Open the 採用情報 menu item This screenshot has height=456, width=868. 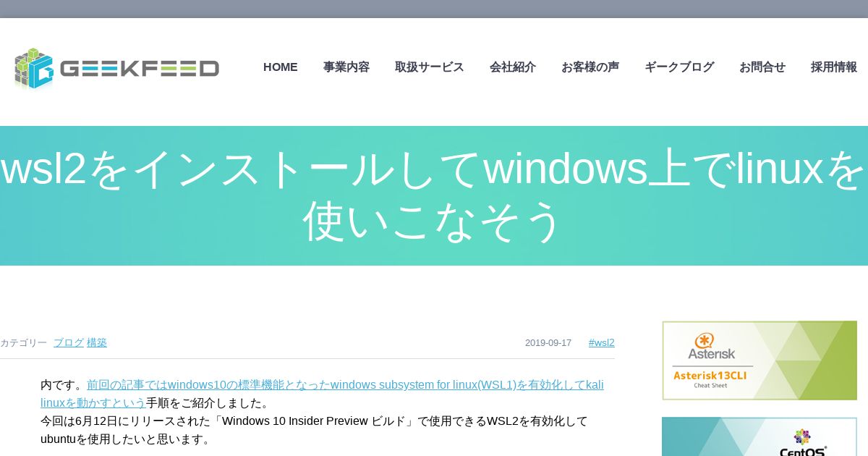pyautogui.click(x=834, y=67)
